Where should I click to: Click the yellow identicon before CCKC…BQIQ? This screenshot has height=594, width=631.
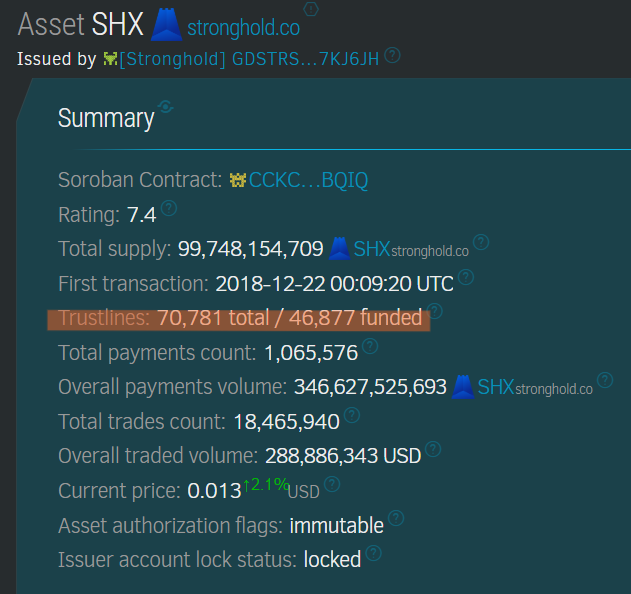[x=237, y=180]
